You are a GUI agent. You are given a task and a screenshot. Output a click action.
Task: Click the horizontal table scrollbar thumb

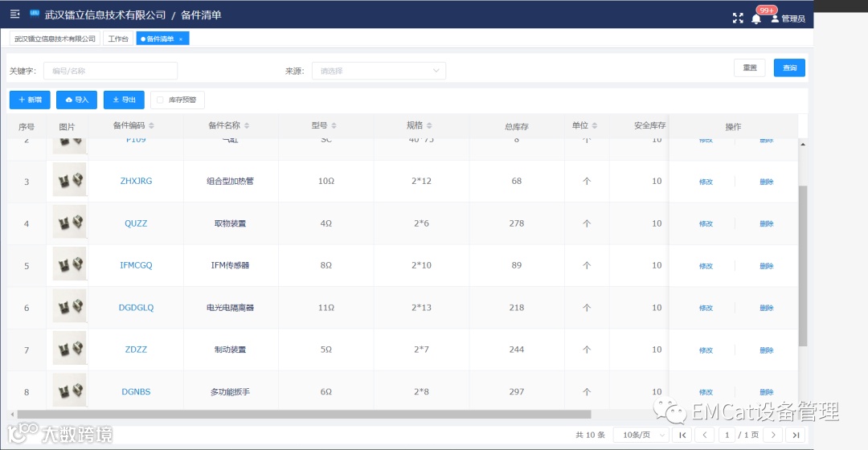[x=304, y=414]
